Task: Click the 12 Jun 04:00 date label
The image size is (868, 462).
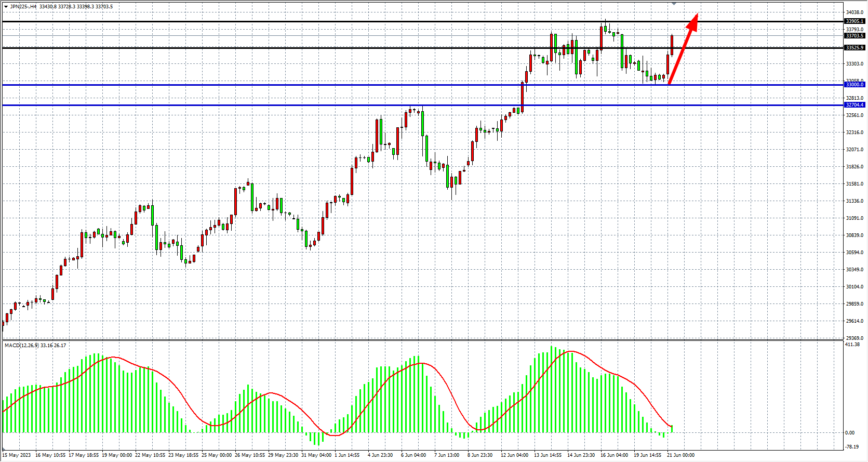Action: (x=514, y=455)
